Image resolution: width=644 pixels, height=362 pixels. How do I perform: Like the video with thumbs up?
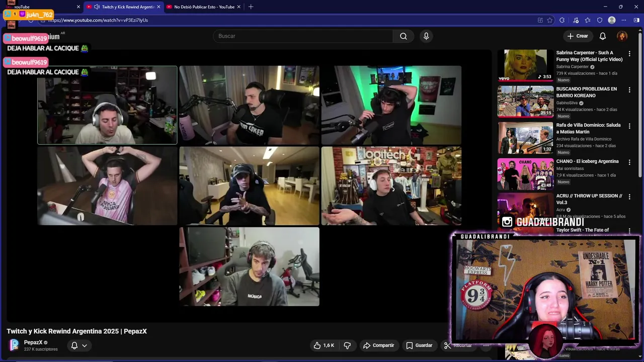(324, 345)
